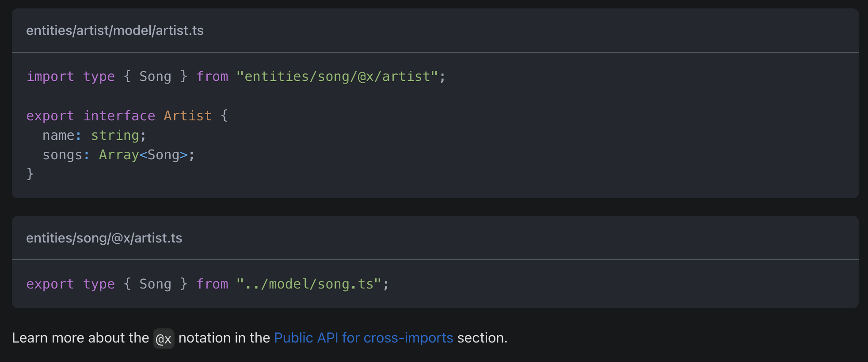Click the export keyword before interface Artist
The image size is (868, 362).
pos(50,116)
